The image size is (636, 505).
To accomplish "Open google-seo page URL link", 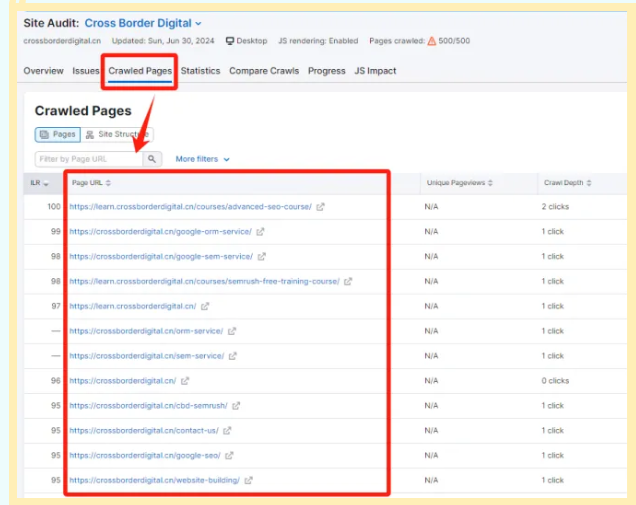I will pos(145,456).
